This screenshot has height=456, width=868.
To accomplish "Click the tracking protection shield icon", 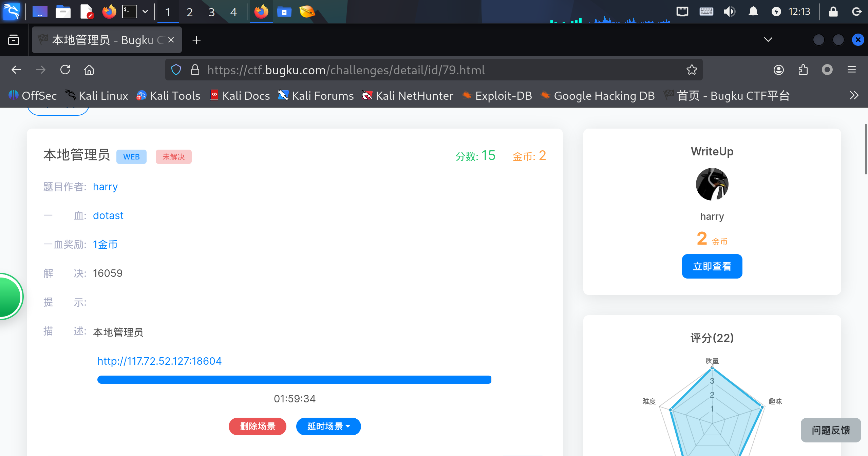I will click(176, 70).
